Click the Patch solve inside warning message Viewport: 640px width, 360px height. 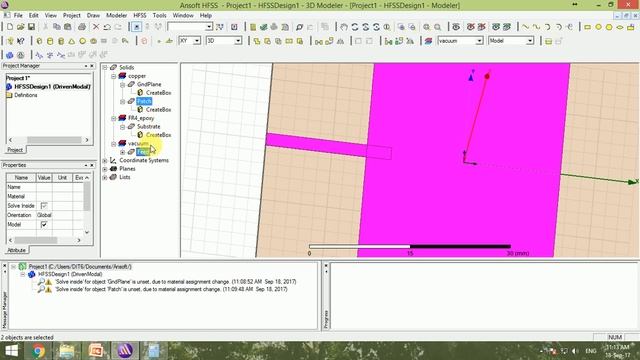171,289
